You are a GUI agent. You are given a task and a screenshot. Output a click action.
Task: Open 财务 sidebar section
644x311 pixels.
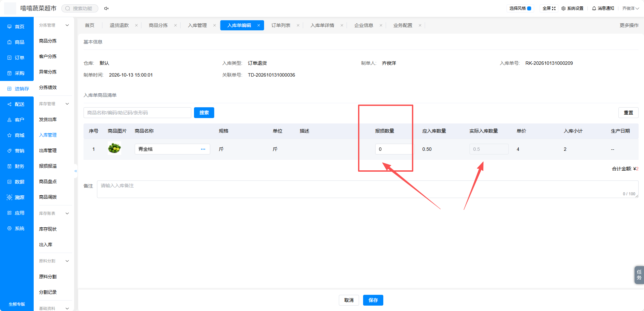tap(17, 166)
